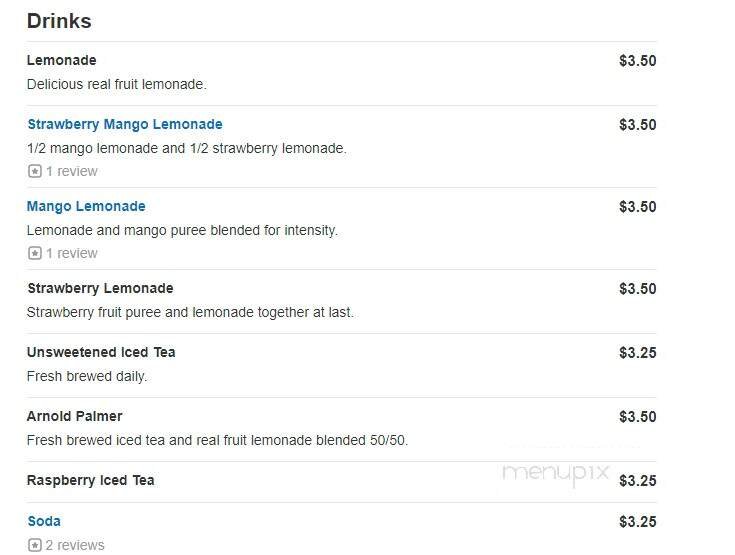Click the $3.25 price for Unsweetened Iced Tea
Image resolution: width=735 pixels, height=555 pixels.
[637, 353]
